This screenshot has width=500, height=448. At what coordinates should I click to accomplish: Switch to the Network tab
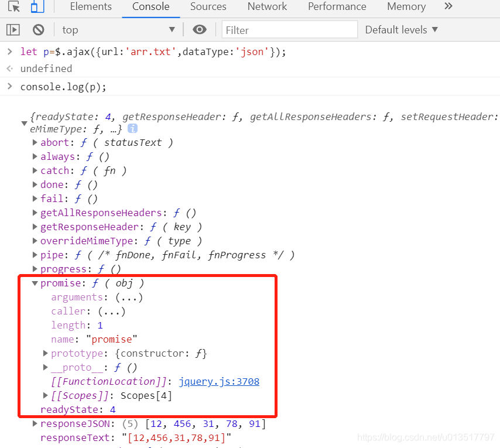267,6
